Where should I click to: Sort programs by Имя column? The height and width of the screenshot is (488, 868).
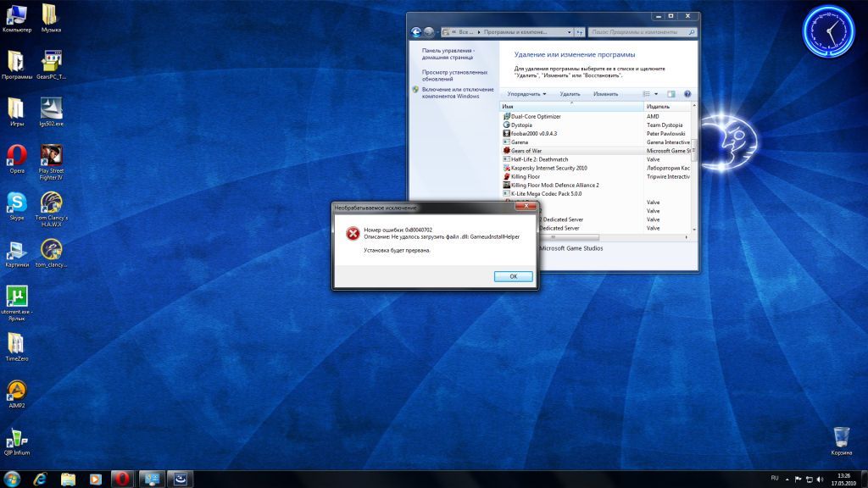572,106
